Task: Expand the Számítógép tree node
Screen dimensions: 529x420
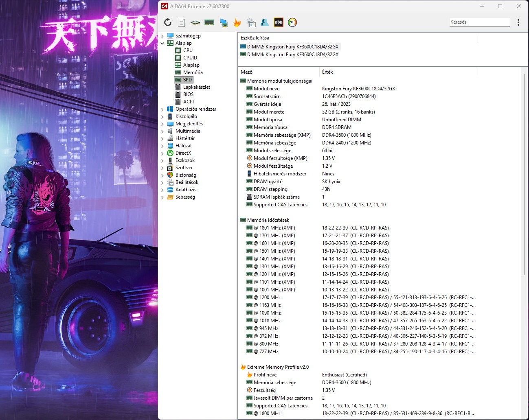Action: point(162,36)
